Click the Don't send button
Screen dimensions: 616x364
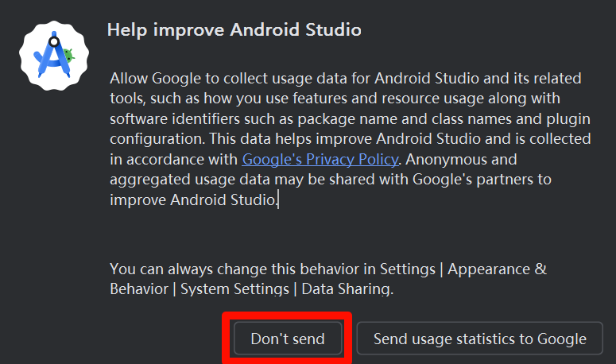pyautogui.click(x=288, y=339)
